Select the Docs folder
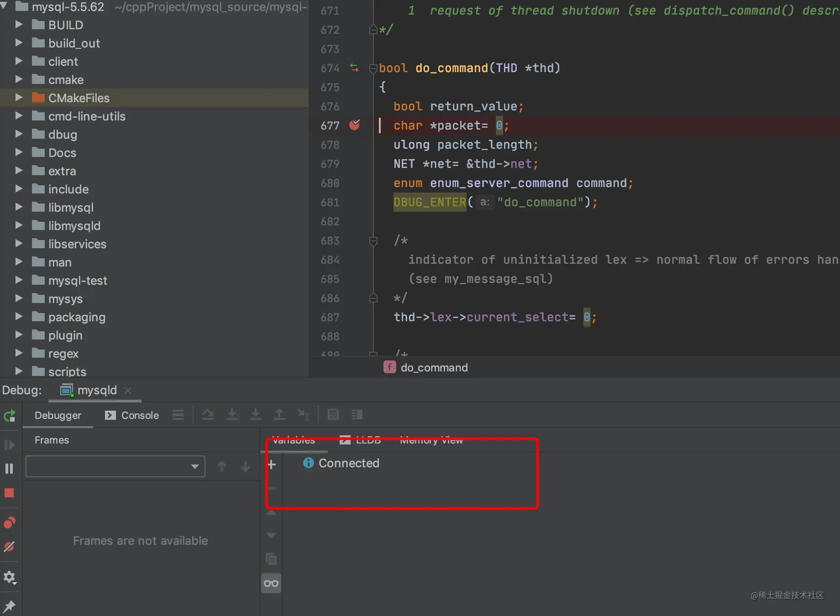The width and height of the screenshot is (840, 616). pyautogui.click(x=62, y=153)
